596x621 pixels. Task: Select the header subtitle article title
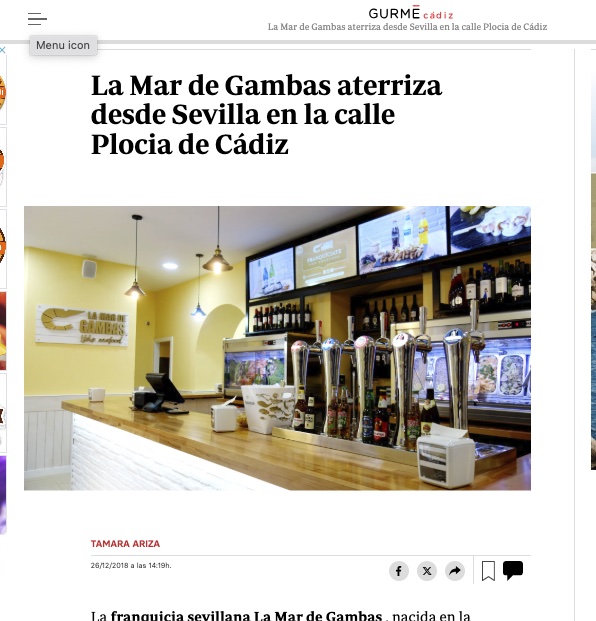tap(407, 27)
